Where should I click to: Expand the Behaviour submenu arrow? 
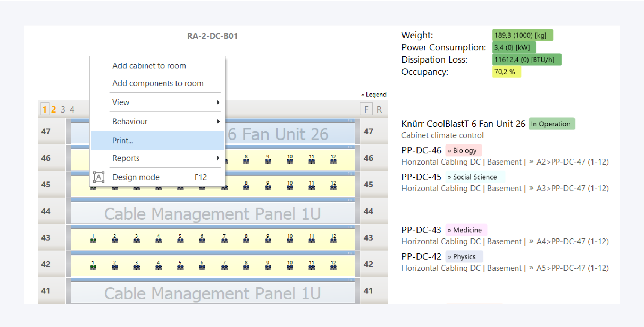pyautogui.click(x=218, y=121)
